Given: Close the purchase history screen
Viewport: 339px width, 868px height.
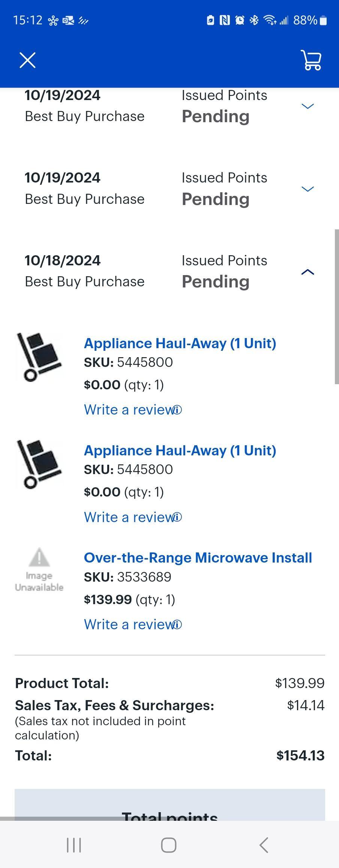Looking at the screenshot, I should 27,60.
